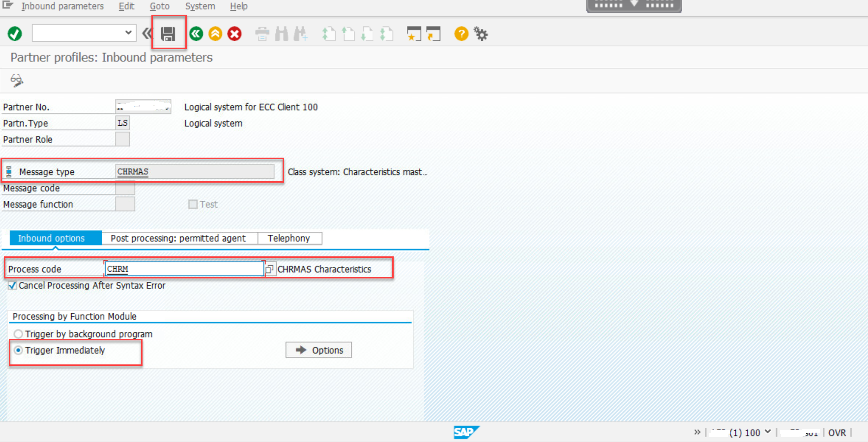Click the Create New Session icon

pos(414,34)
